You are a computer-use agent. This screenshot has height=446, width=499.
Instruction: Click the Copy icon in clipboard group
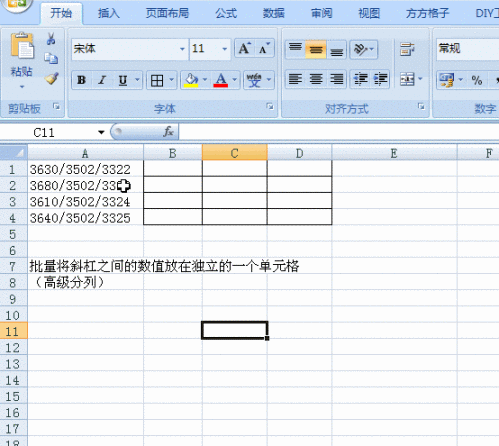tap(51, 58)
